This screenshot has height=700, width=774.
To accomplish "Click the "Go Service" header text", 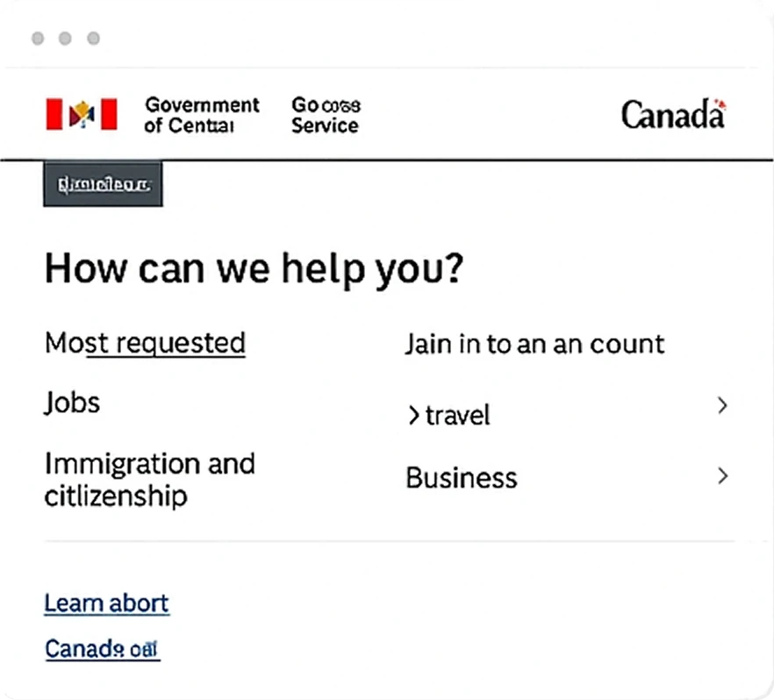I will 325,114.
